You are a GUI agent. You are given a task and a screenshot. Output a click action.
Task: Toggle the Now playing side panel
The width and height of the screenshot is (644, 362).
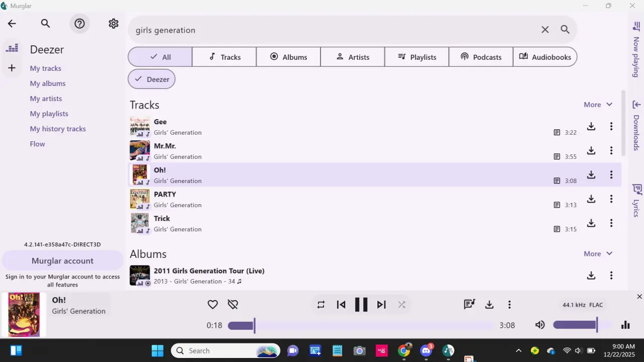click(x=636, y=49)
